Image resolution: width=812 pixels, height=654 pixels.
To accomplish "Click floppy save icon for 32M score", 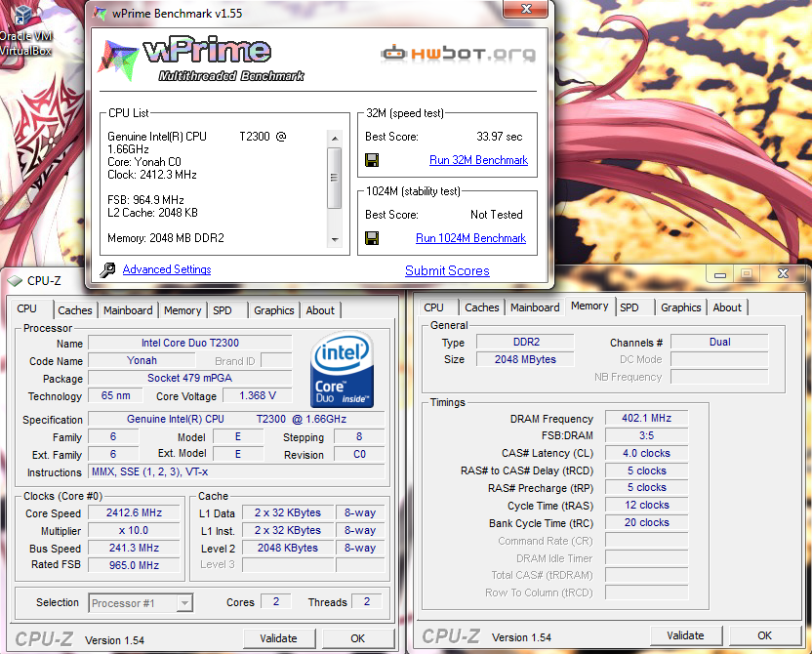I will (372, 160).
